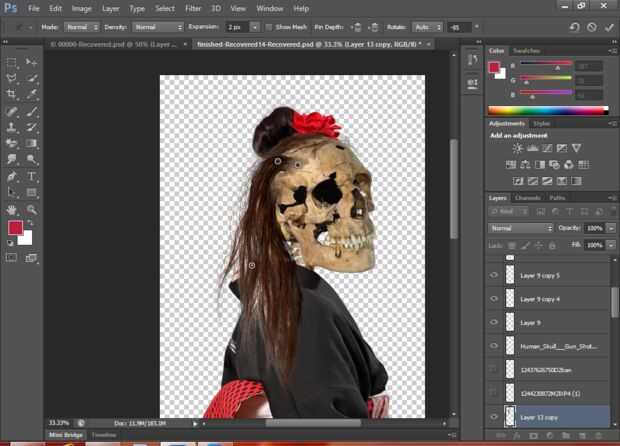Select the Hand tool
Viewport: 620px width, 446px height.
[11, 209]
